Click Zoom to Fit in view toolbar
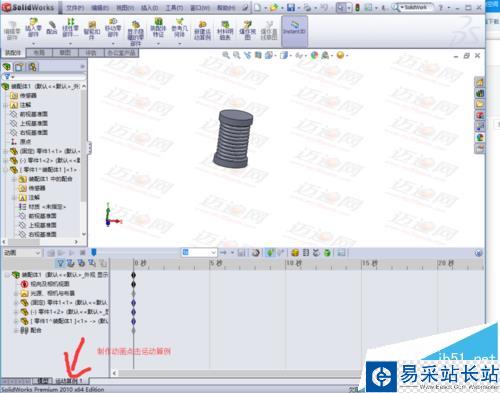Image resolution: width=500 pixels, height=393 pixels. [226, 55]
